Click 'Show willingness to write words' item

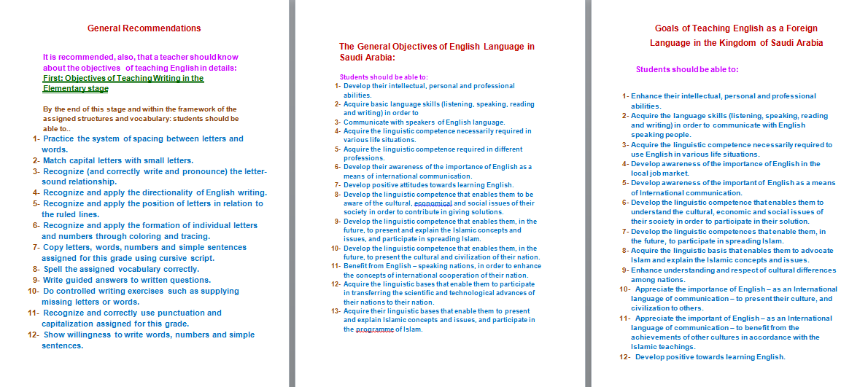click(x=148, y=340)
